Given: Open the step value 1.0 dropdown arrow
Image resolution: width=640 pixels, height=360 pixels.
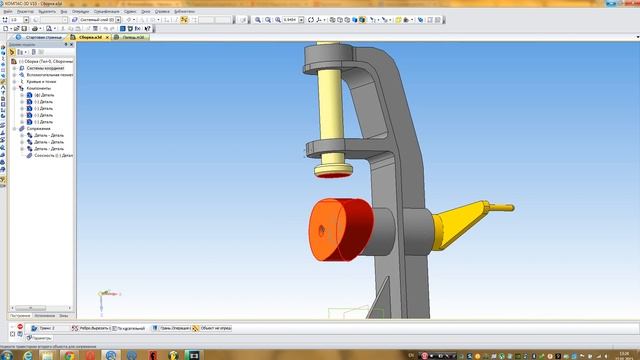Looking at the screenshot, I should (26, 20).
